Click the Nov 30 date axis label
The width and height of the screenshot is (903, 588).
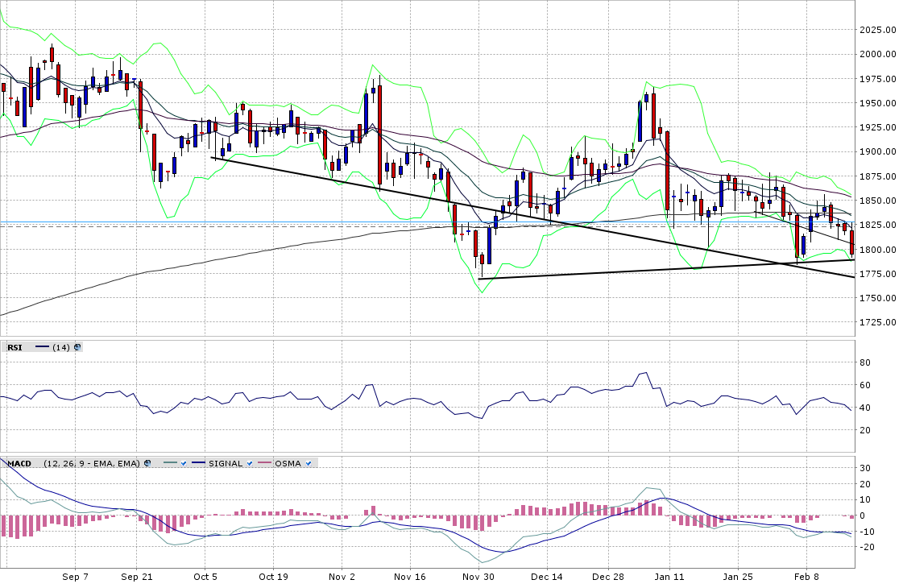(478, 577)
